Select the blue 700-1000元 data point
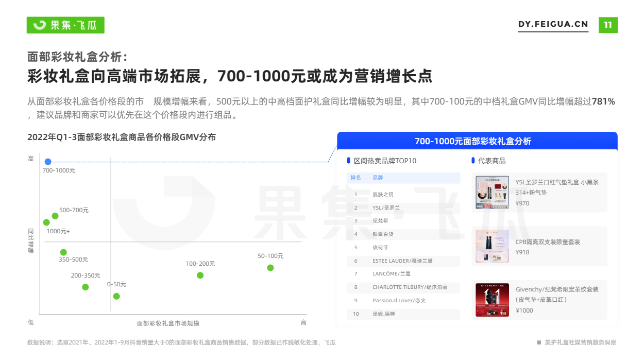Image resolution: width=644 pixels, height=362 pixels. point(48,162)
